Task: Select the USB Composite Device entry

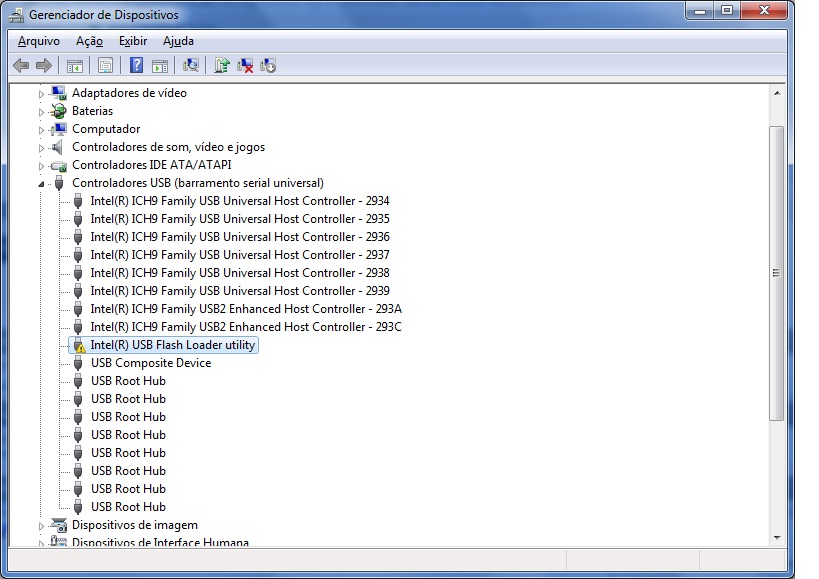Action: 151,363
